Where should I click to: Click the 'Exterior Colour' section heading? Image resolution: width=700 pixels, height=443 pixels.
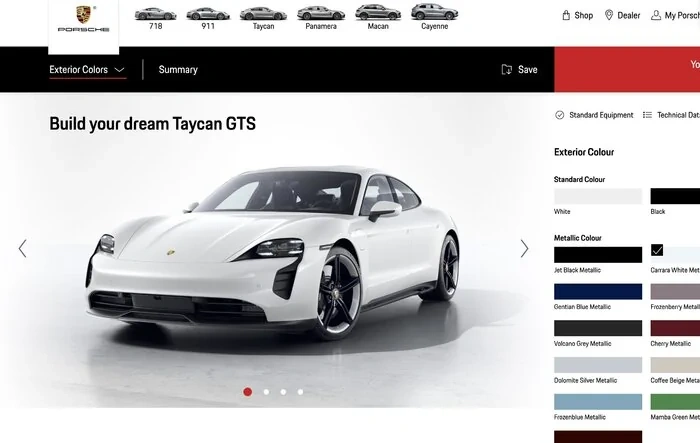click(x=584, y=152)
